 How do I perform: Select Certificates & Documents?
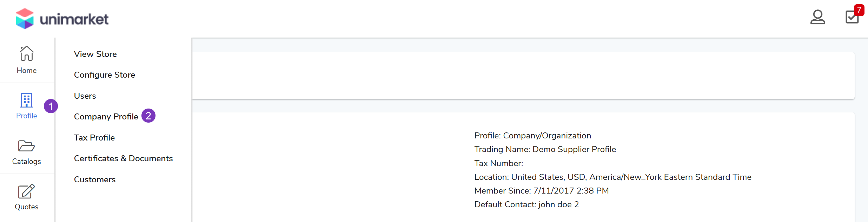124,158
